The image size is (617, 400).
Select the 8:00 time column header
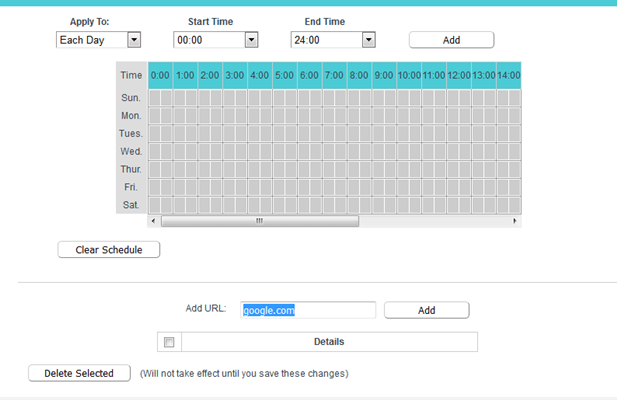(359, 75)
